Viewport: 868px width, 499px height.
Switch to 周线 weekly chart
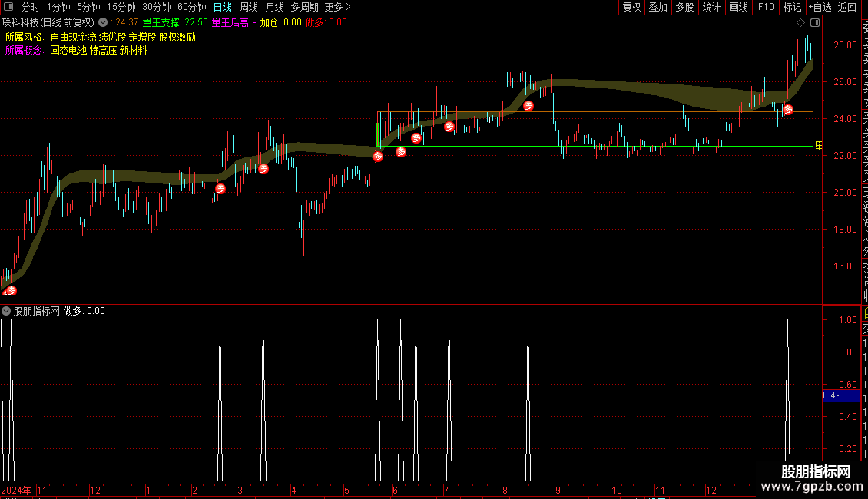(x=249, y=7)
